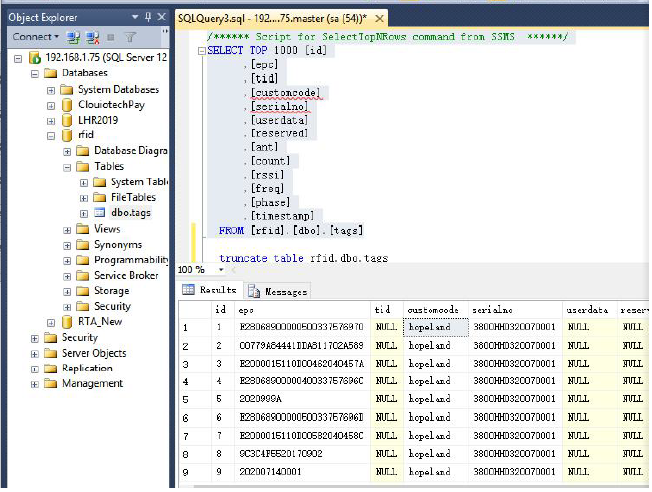The height and width of the screenshot is (492, 652).
Task: Open the 100 % zoom dropdown
Action: tap(221, 270)
